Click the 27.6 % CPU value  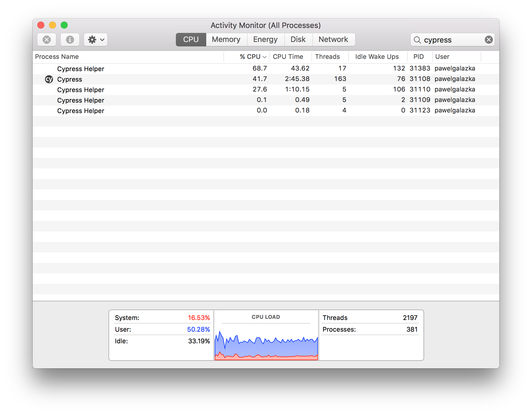pos(260,89)
